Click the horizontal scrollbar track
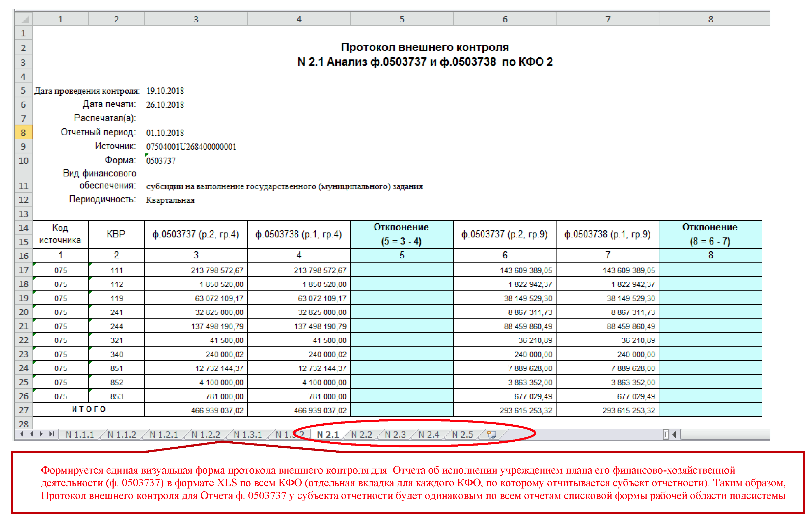 725,434
